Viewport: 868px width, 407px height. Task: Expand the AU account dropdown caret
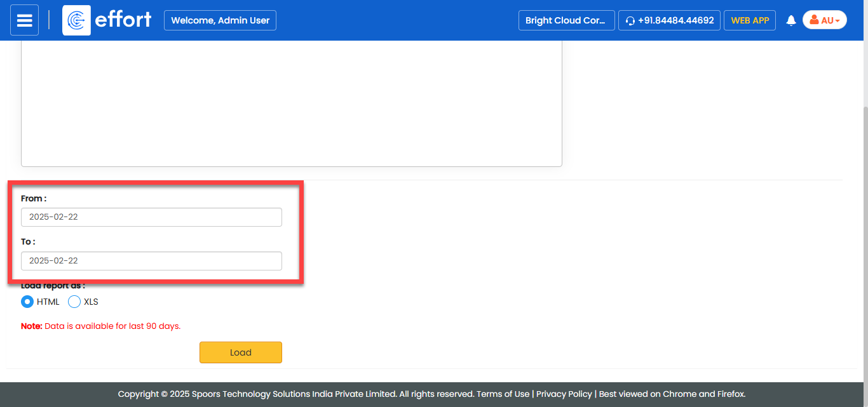[837, 21]
